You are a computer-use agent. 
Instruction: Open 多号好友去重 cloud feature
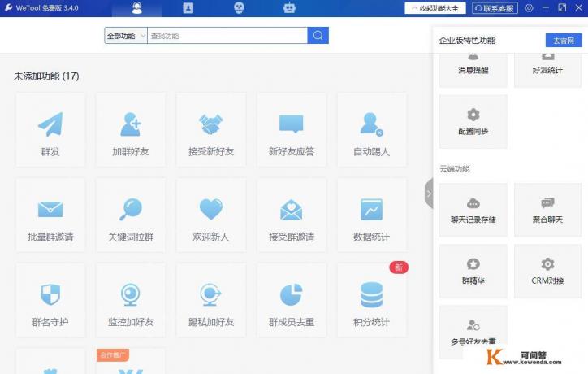[x=473, y=332]
